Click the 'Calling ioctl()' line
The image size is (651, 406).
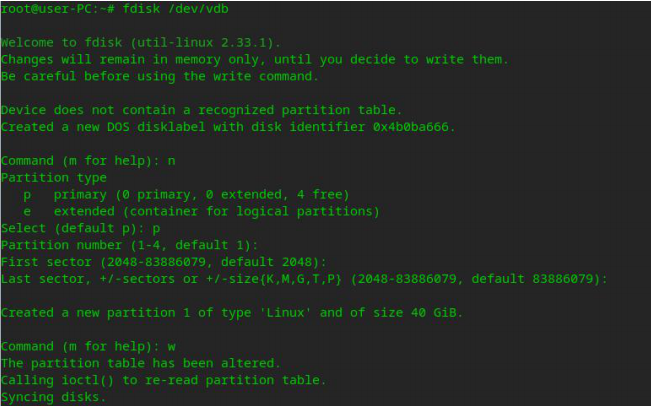click(x=161, y=380)
